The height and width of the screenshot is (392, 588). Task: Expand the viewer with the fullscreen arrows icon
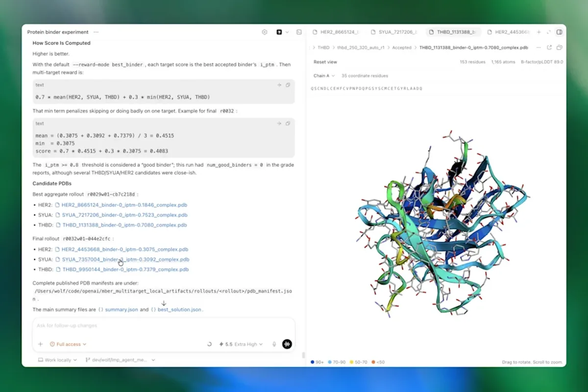[x=549, y=32]
